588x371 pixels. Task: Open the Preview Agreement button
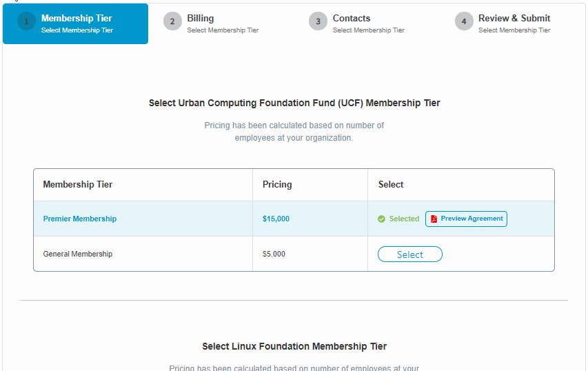pyautogui.click(x=466, y=219)
